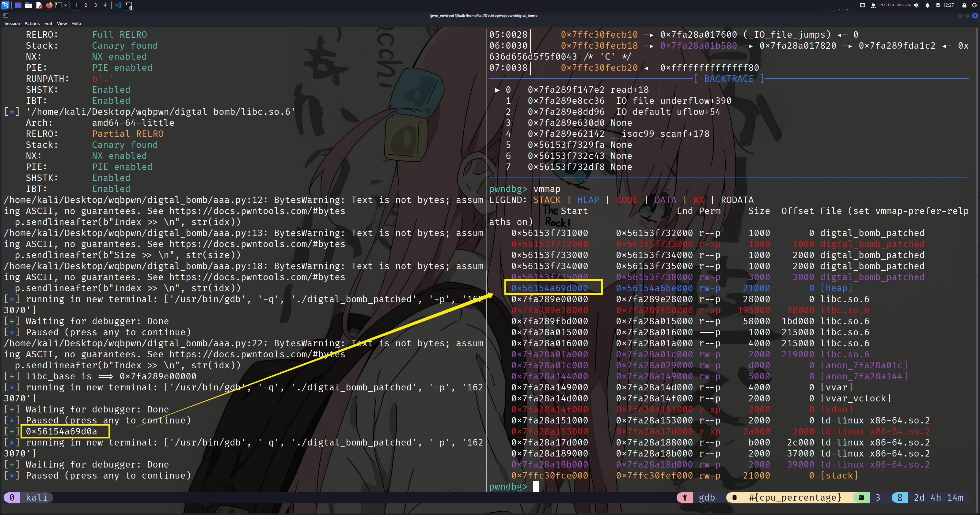This screenshot has width=980, height=515.
Task: Open the text editor launcher in the panel
Action: click(x=39, y=5)
